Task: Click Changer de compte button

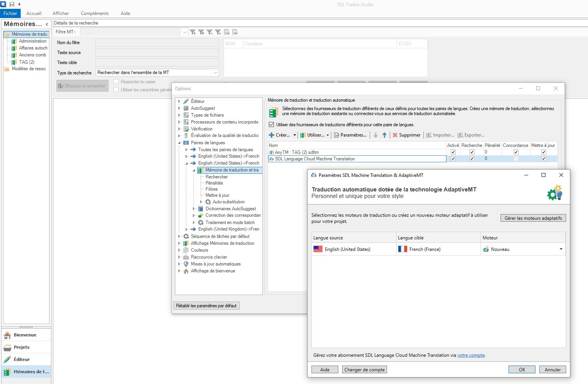Action: point(364,370)
